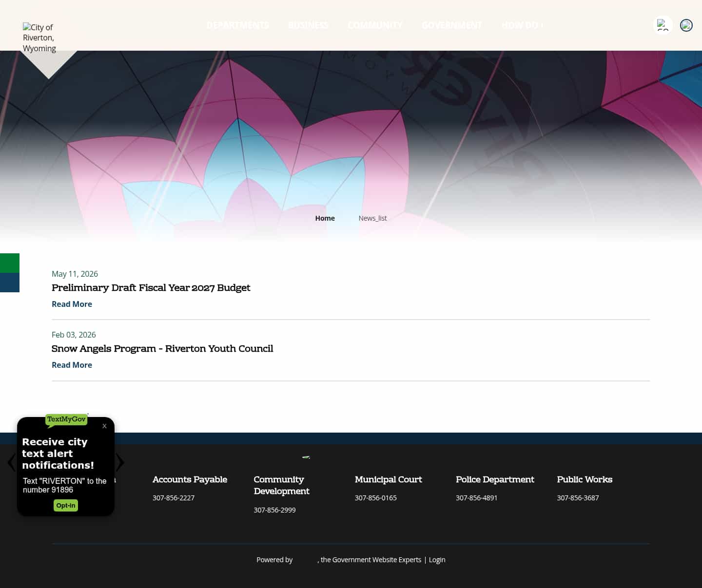Open the search icon in the header
This screenshot has width=702, height=588.
pyautogui.click(x=663, y=25)
